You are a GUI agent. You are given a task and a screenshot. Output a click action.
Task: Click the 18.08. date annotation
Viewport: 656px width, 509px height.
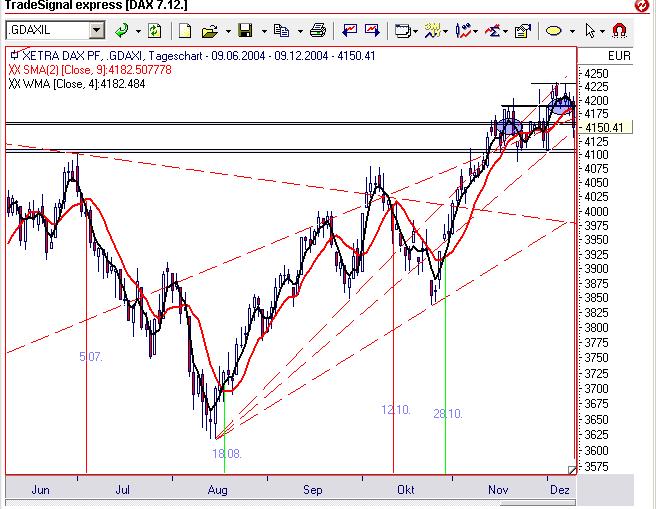click(x=227, y=454)
